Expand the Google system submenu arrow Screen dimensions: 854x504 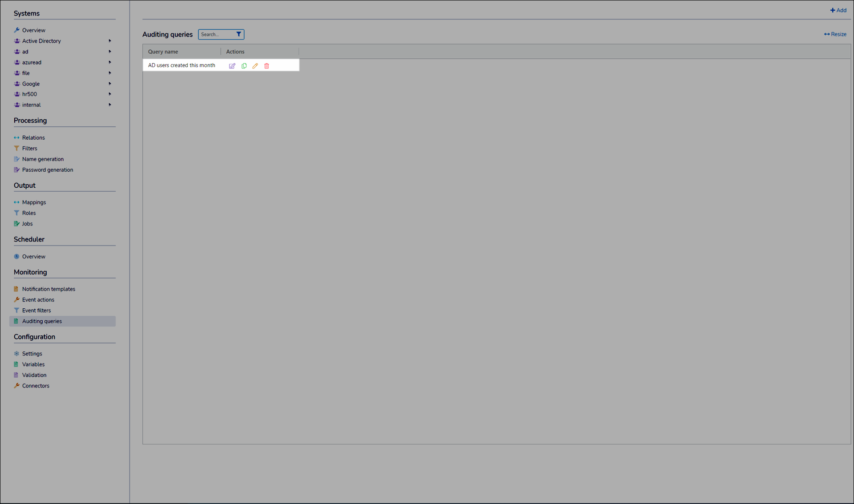click(110, 84)
